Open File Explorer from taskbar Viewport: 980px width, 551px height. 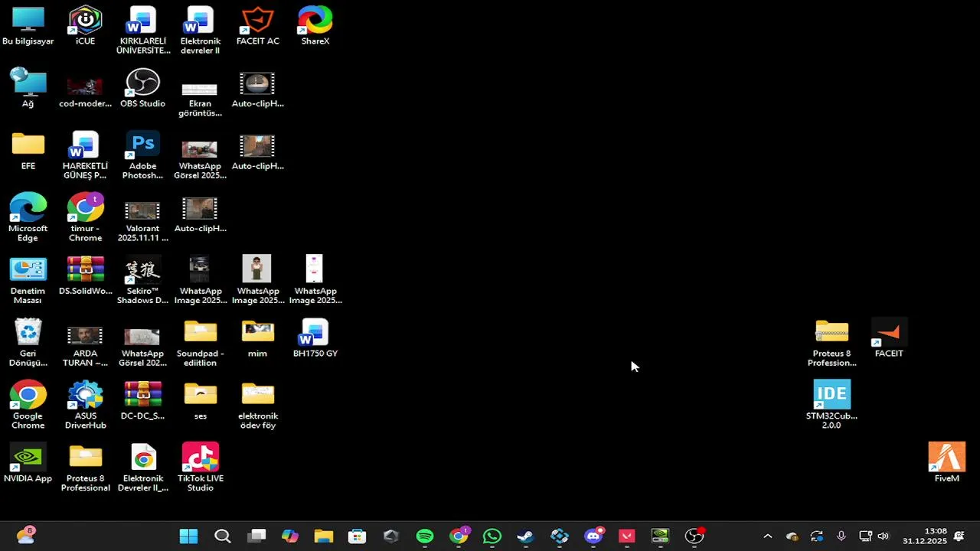tap(323, 536)
